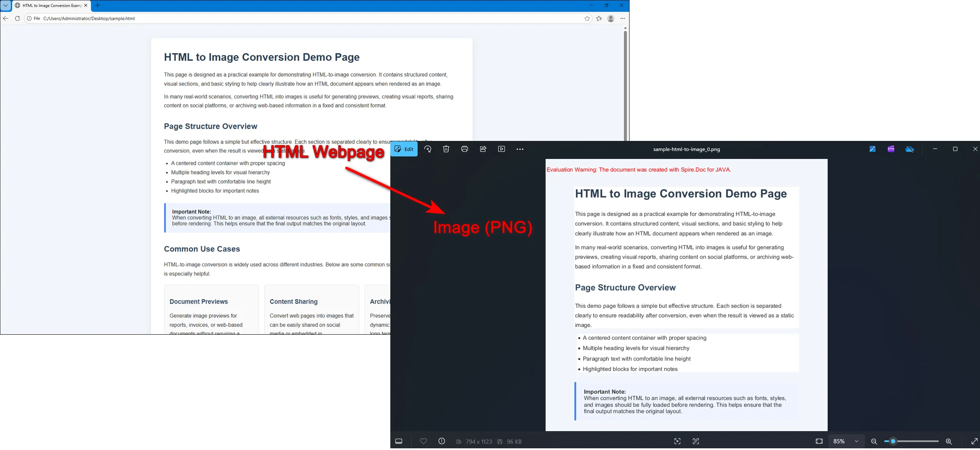Open Clipchamp from the Photos title bar
Screen dimensions: 980x450
pos(891,149)
